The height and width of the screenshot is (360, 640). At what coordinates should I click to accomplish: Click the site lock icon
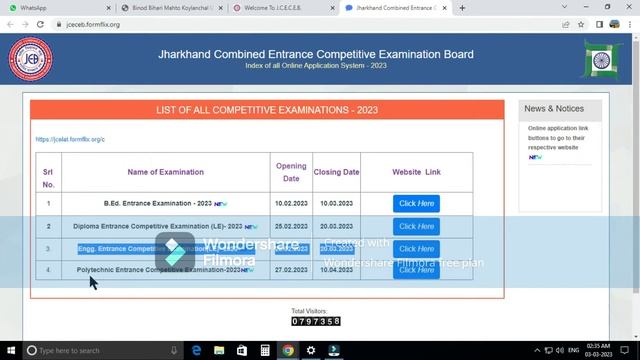[x=59, y=24]
